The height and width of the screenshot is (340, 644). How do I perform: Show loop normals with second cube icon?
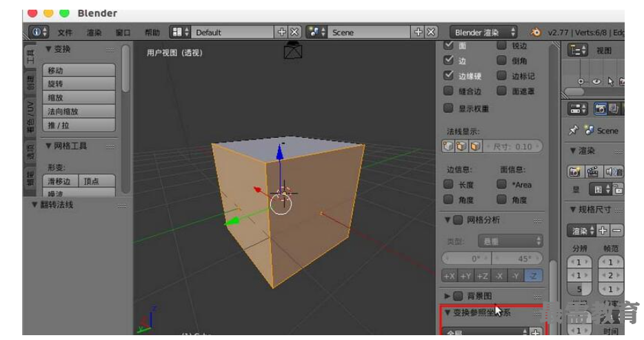pyautogui.click(x=462, y=146)
